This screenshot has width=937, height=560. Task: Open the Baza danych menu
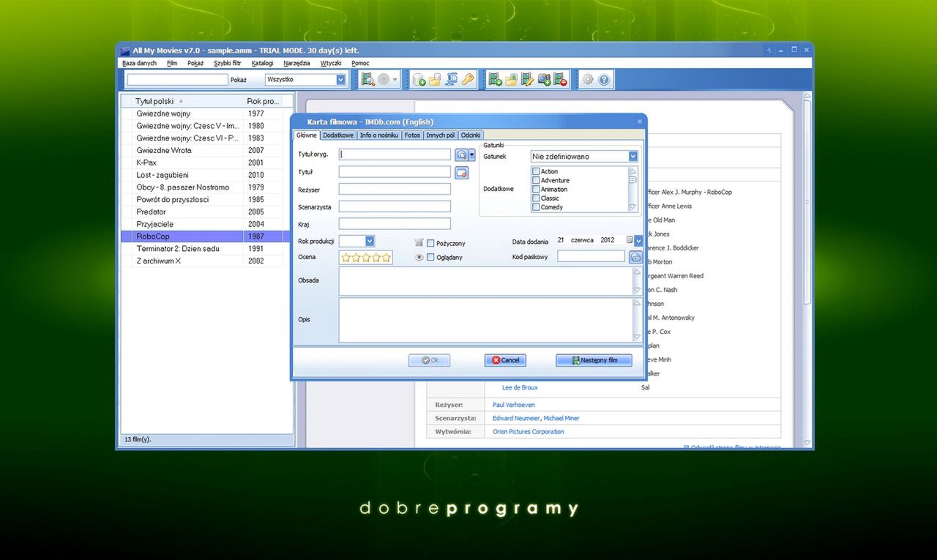(x=140, y=63)
